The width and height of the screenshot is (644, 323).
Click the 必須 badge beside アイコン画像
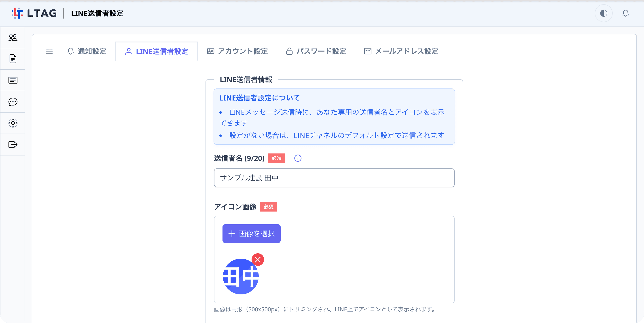[x=269, y=207]
